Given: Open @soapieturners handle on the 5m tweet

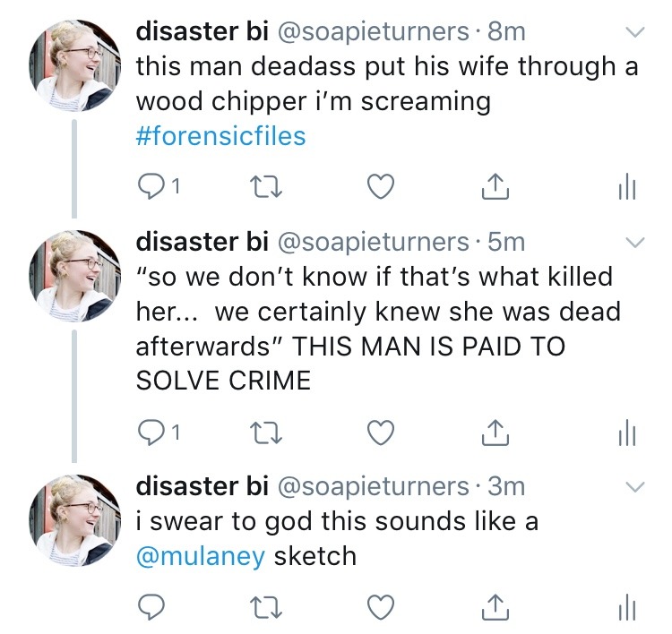Looking at the screenshot, I should (x=375, y=242).
